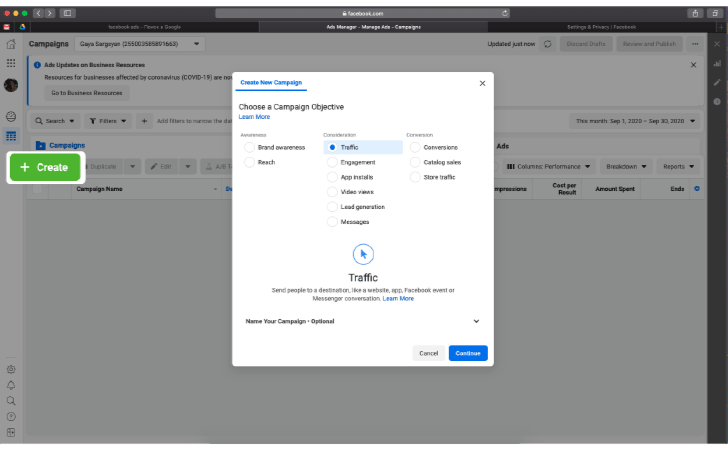Viewport: 728px width, 450px height.
Task: Select the Store traffic objective
Action: pyautogui.click(x=415, y=177)
